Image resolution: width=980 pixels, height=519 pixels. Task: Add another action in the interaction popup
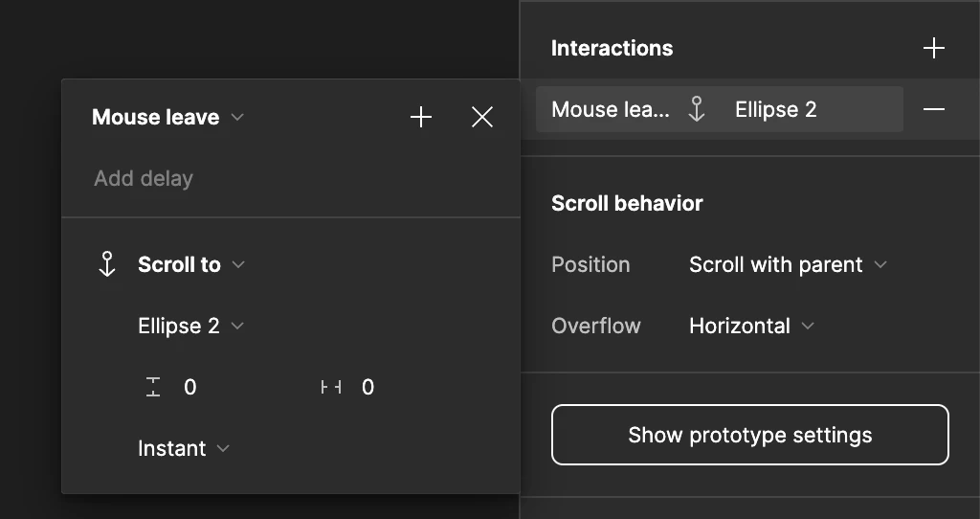(x=421, y=118)
